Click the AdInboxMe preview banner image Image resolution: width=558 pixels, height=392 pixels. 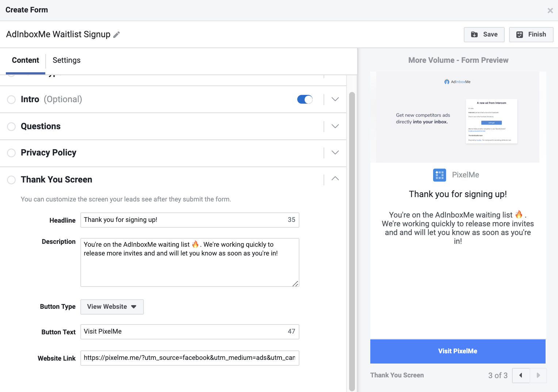click(x=458, y=117)
